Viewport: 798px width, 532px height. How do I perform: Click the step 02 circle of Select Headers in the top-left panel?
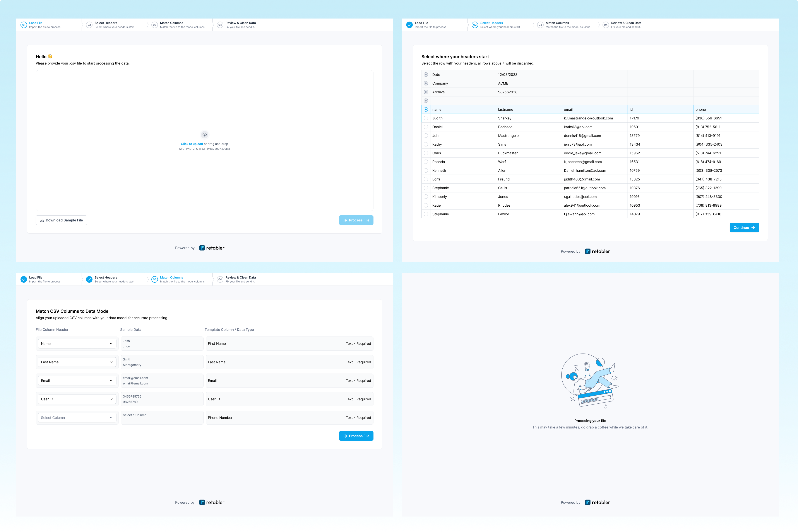point(89,25)
